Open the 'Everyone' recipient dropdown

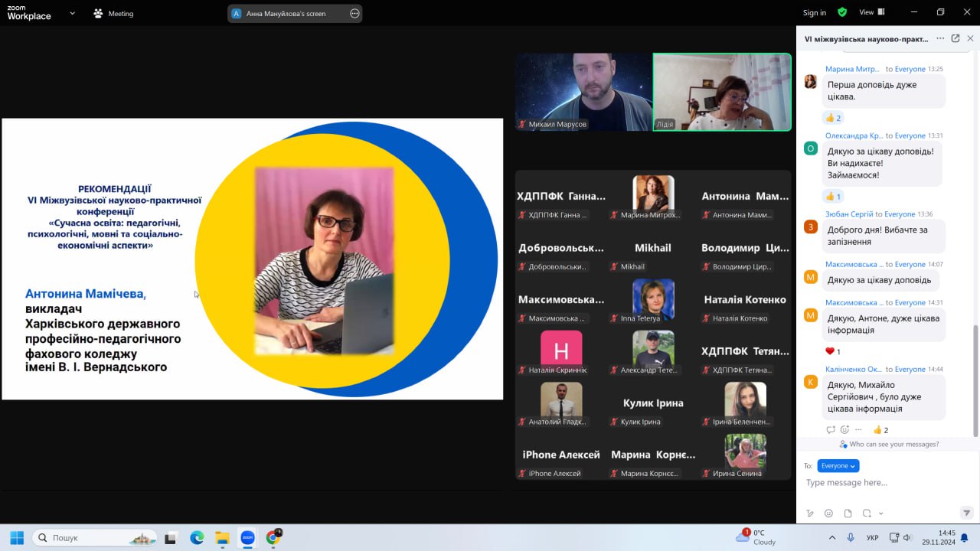point(838,465)
